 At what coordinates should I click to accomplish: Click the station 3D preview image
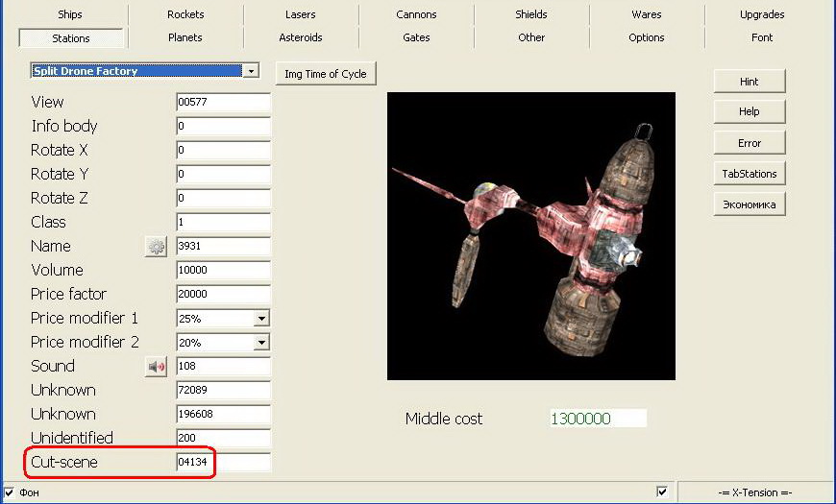(530, 236)
